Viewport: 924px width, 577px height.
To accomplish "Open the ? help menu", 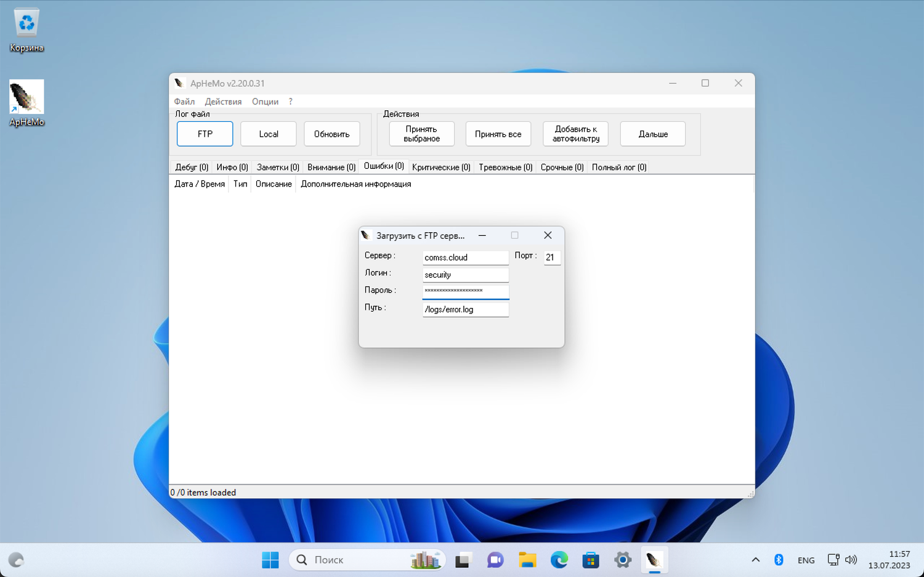I will tap(290, 102).
